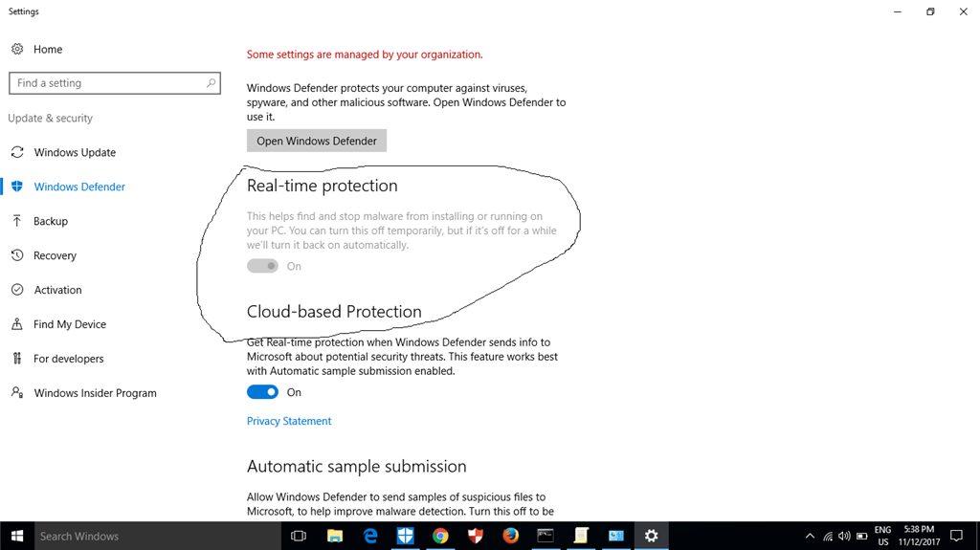Launch Google Chrome from the taskbar
The height and width of the screenshot is (550, 980).
(x=440, y=536)
